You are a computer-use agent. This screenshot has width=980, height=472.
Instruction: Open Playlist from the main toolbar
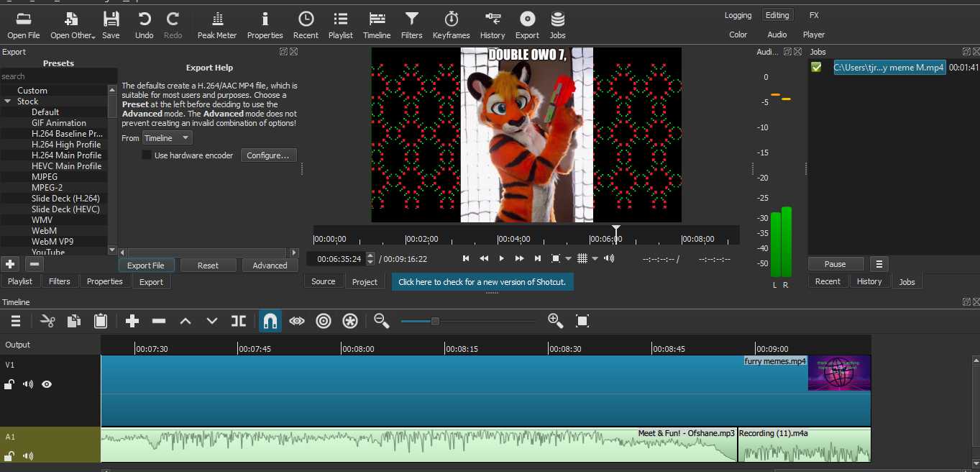tap(341, 25)
